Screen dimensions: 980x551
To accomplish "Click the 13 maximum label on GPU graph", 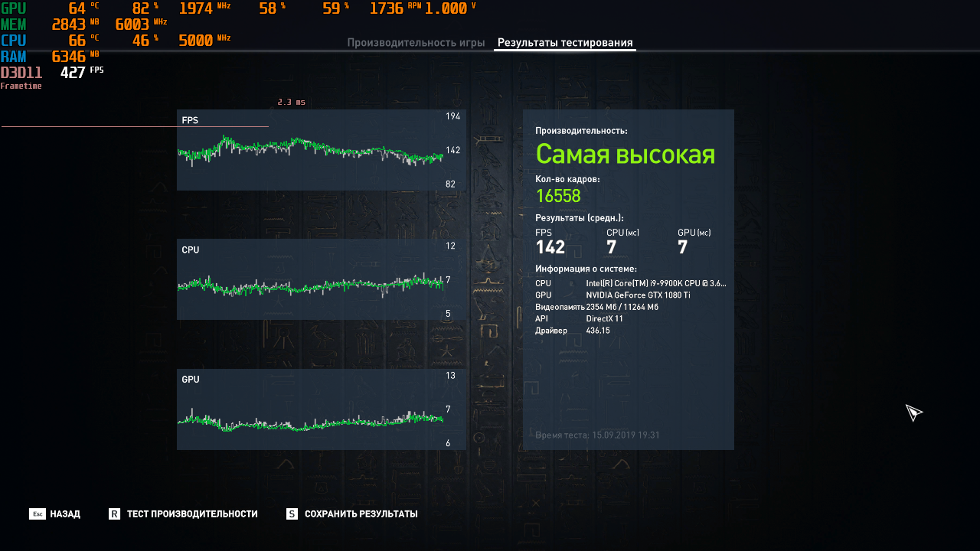I will pyautogui.click(x=451, y=375).
